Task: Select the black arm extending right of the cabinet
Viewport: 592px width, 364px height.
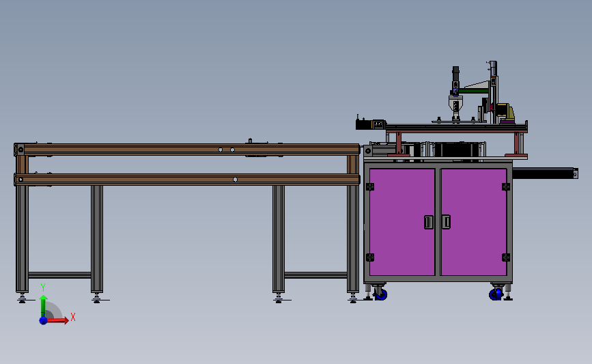Action: pos(545,173)
